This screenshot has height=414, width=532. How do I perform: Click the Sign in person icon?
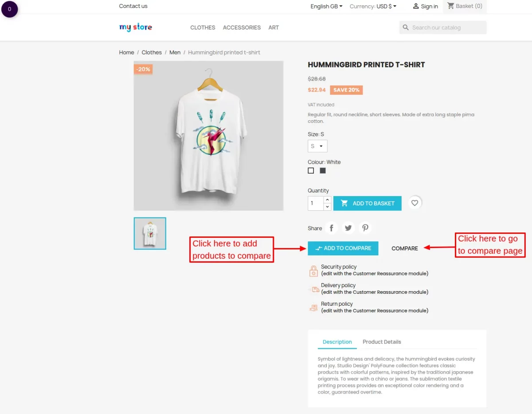[x=416, y=6]
